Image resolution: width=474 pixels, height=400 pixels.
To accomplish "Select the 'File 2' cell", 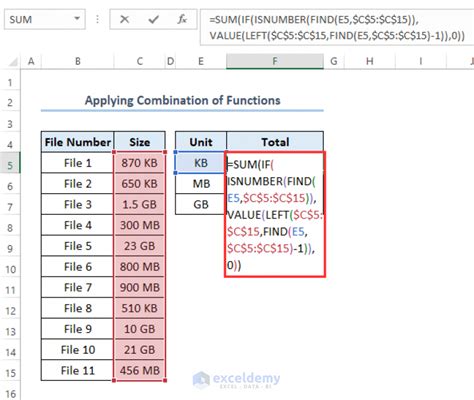I will [x=78, y=184].
